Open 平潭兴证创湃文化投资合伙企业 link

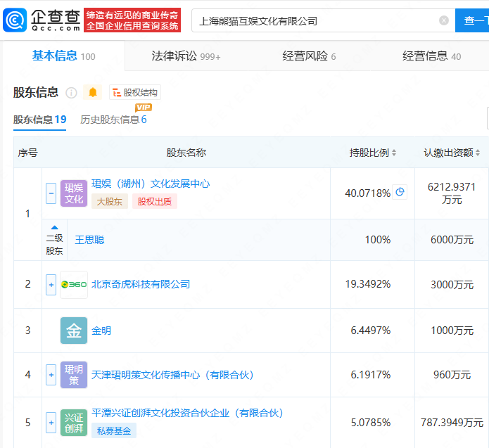click(x=187, y=413)
